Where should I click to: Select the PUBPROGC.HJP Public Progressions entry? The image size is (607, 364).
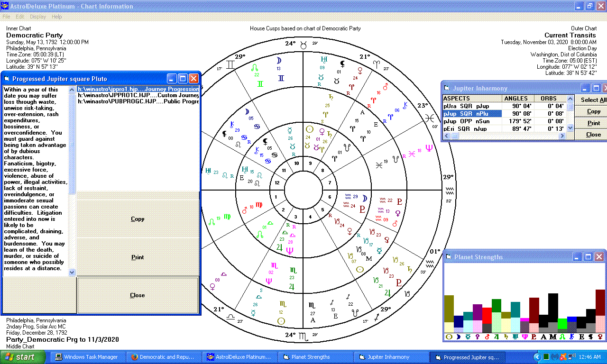(x=138, y=101)
